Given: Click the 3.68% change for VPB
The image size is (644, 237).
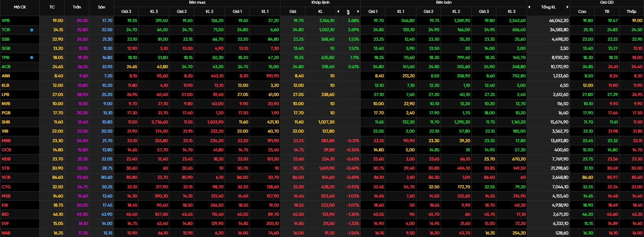Looking at the screenshot, I should (x=353, y=21).
